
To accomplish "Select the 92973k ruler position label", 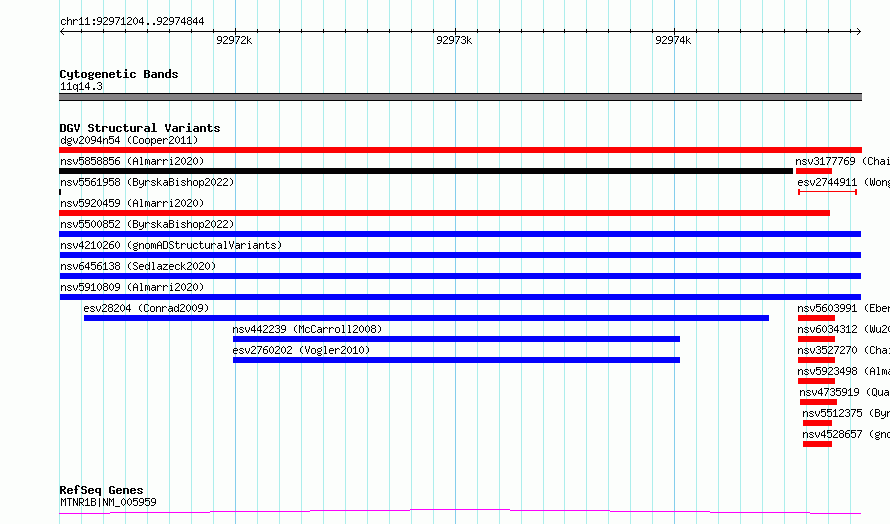I will 454,40.
